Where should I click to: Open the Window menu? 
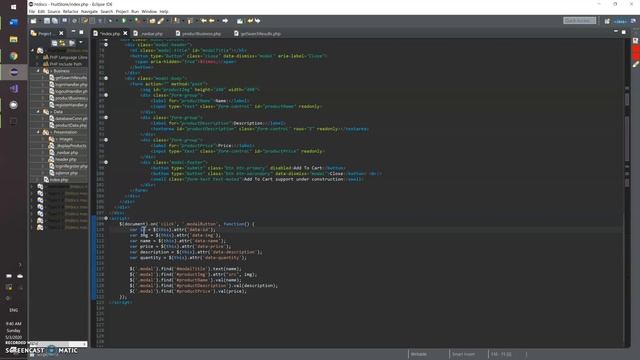click(x=149, y=11)
